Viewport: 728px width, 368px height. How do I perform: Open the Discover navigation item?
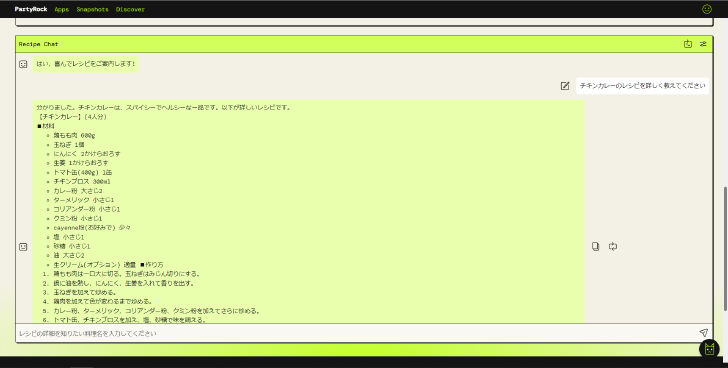tap(130, 9)
